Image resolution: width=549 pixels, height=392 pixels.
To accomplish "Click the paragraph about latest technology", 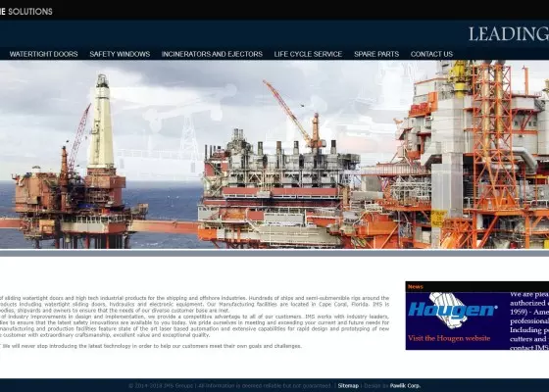I will tap(151, 346).
